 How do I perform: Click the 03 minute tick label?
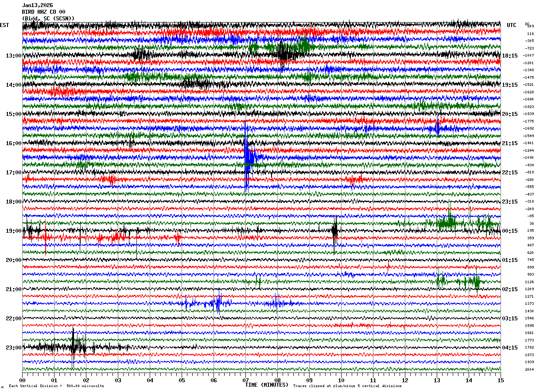click(x=118, y=380)
